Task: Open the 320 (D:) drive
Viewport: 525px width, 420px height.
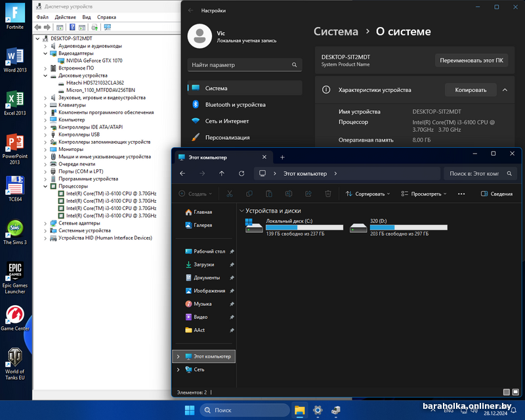Action: [398, 227]
